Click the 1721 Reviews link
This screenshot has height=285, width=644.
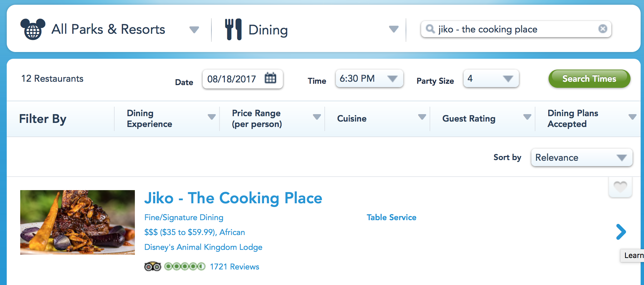click(x=234, y=267)
